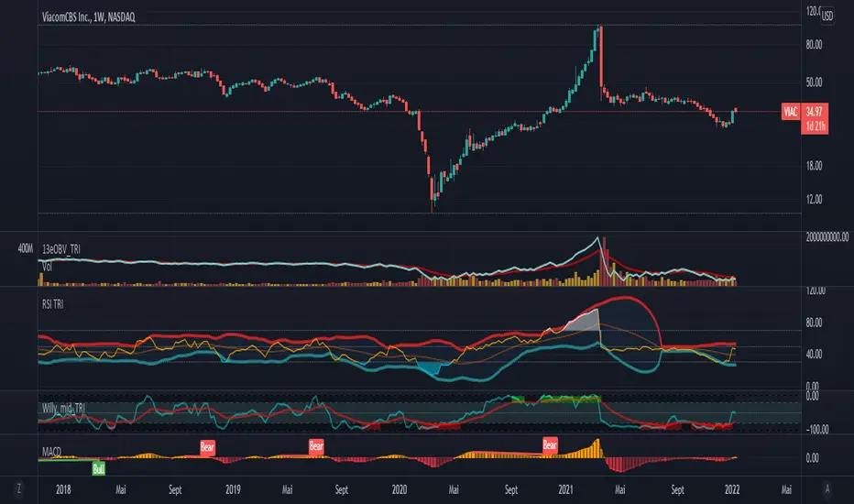Select the MACD indicator label
854x504 pixels.
click(x=51, y=452)
